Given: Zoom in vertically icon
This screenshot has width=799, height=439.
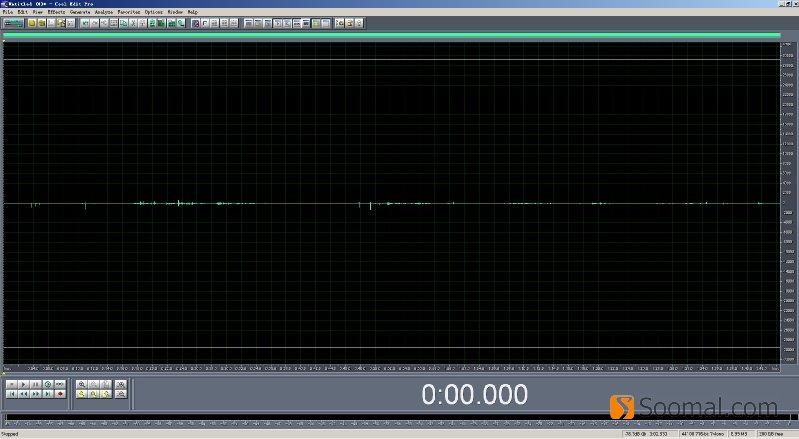Looking at the screenshot, I should (121, 385).
